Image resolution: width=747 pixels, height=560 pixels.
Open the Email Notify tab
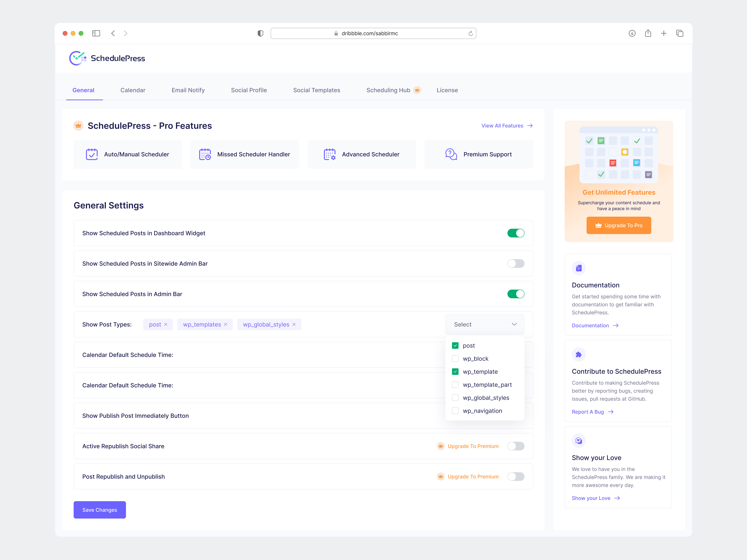(188, 90)
